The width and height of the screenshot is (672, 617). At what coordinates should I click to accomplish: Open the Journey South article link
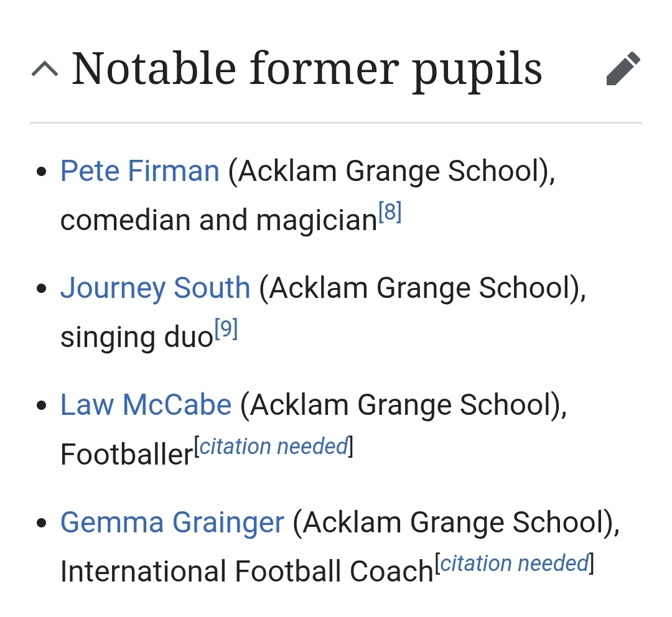[x=155, y=288]
